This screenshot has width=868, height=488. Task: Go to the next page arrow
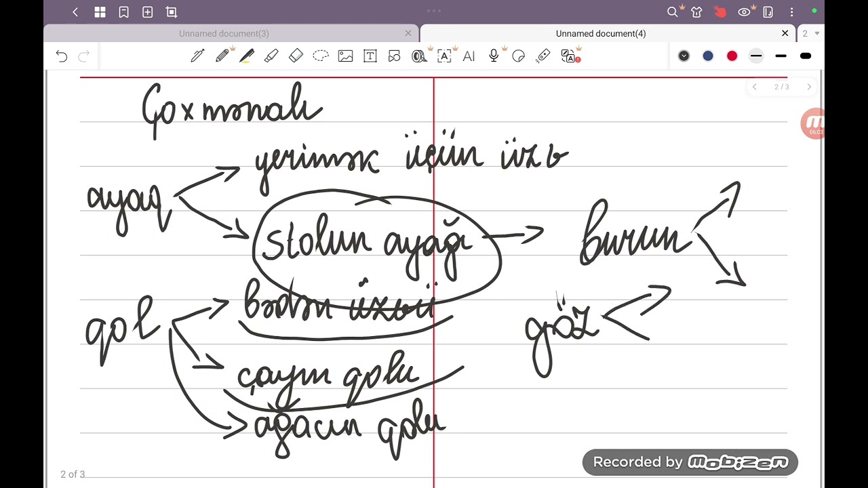pos(808,87)
